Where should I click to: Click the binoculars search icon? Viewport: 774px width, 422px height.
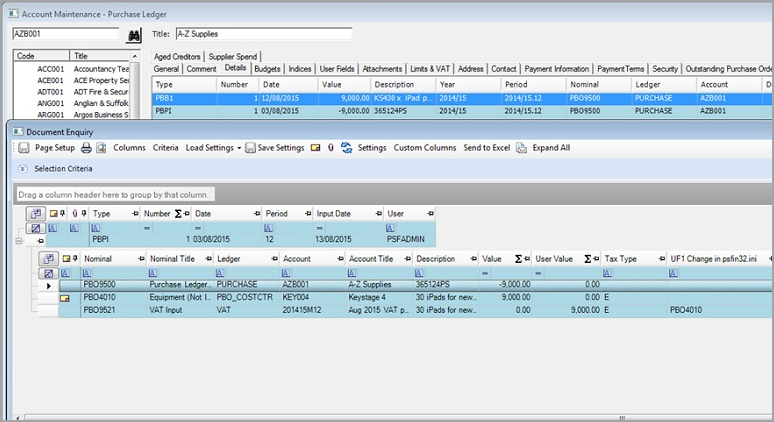[136, 34]
